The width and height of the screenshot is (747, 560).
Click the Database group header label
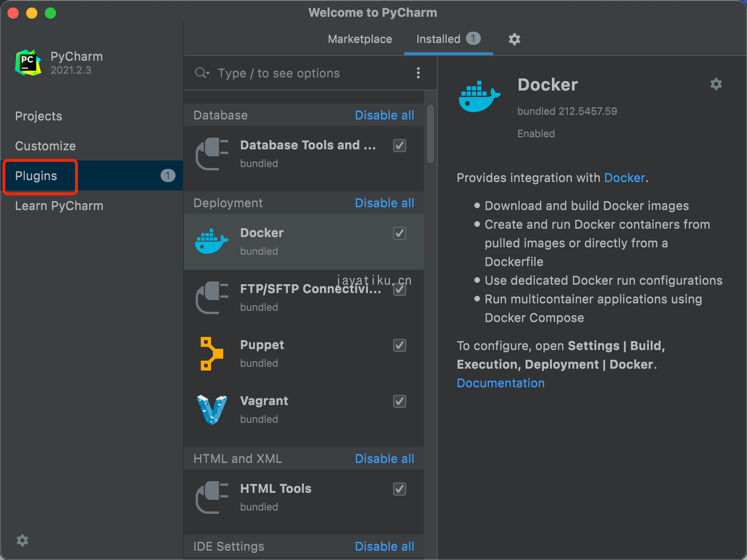coord(220,115)
